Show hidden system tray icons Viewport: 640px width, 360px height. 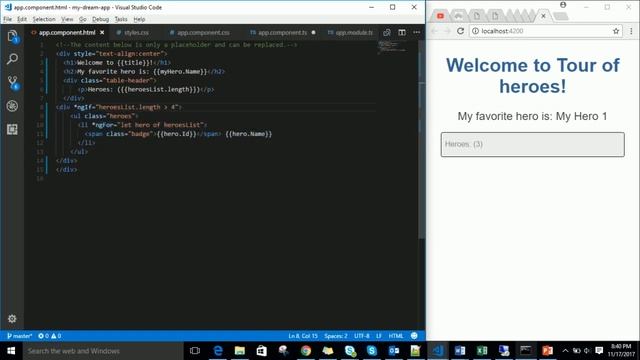click(x=565, y=351)
